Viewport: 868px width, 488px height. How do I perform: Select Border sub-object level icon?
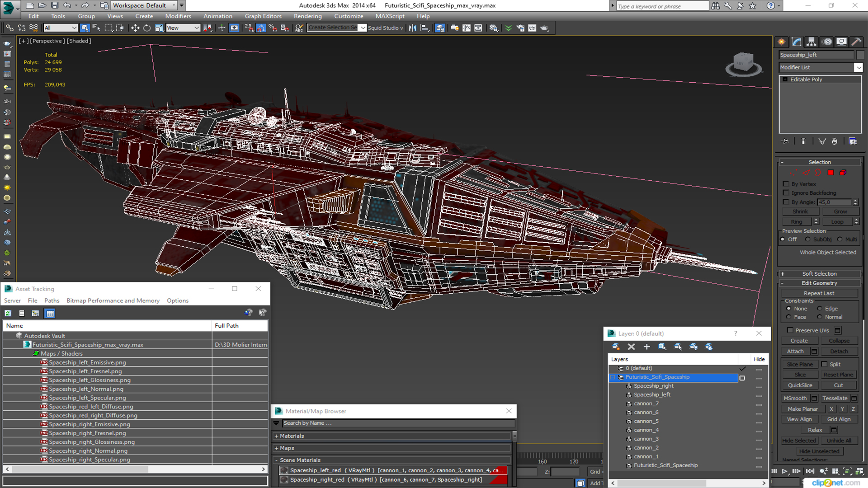818,173
